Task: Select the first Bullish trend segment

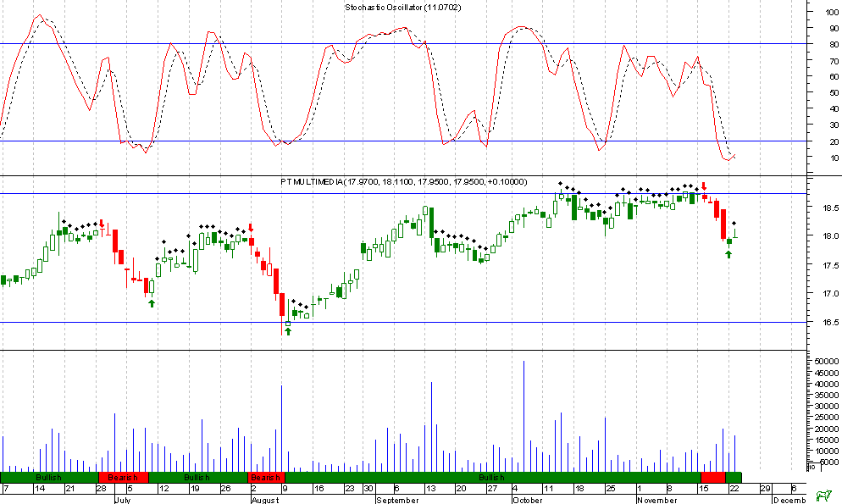Action: [x=49, y=477]
